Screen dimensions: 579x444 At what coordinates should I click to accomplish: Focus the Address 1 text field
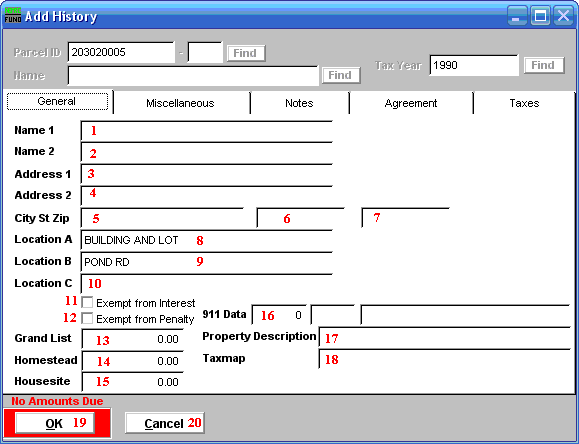(206, 174)
